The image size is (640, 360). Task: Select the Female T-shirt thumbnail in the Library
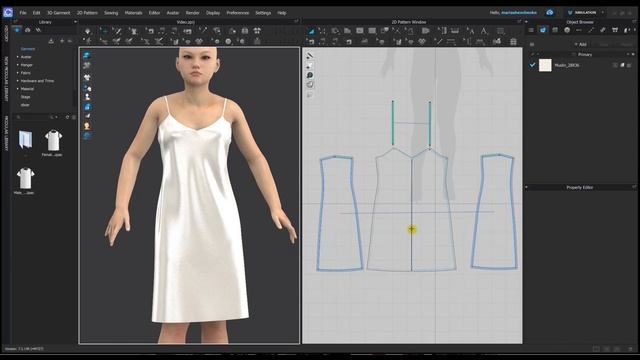click(x=53, y=140)
